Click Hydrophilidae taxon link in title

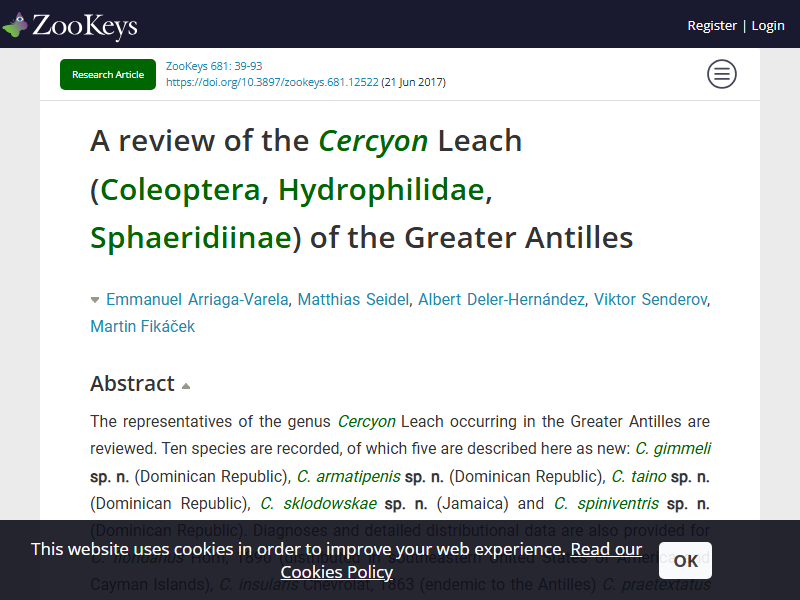[x=381, y=190]
